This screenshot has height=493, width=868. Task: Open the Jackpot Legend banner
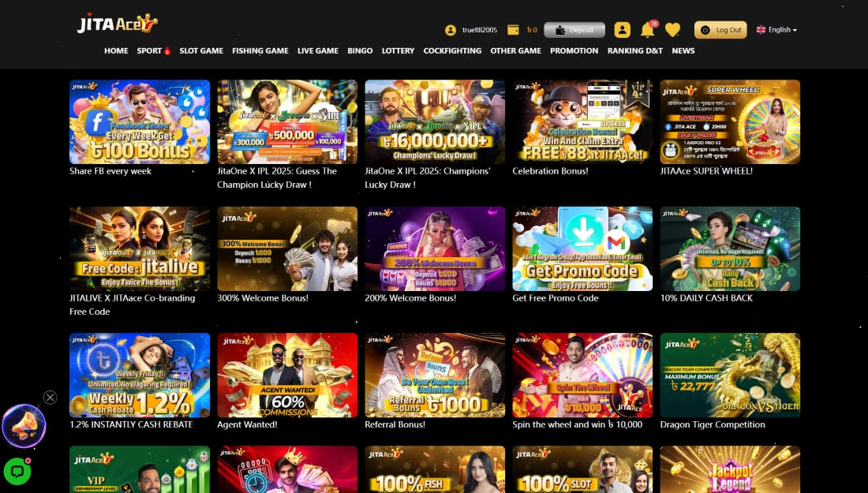[730, 469]
